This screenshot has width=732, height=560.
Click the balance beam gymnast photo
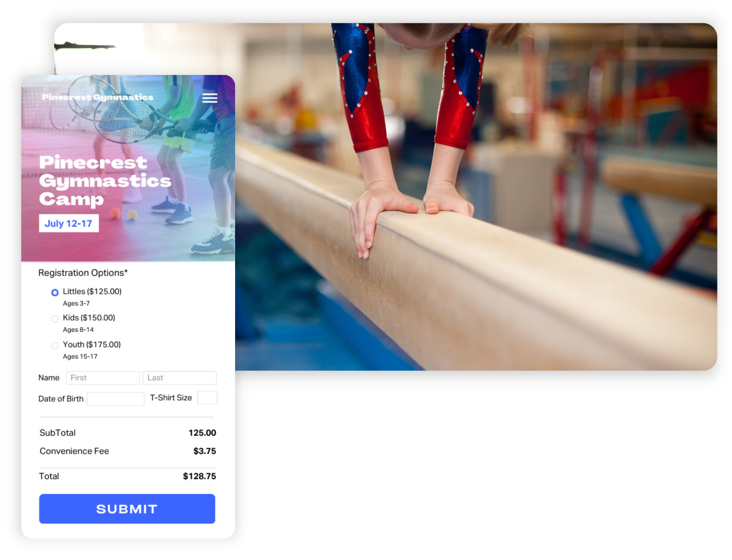click(476, 196)
